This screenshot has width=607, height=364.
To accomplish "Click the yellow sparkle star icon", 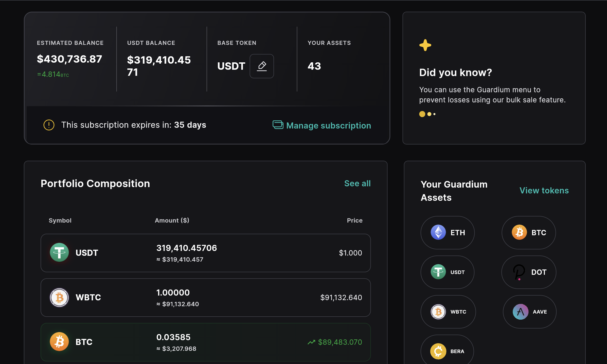I will [425, 45].
